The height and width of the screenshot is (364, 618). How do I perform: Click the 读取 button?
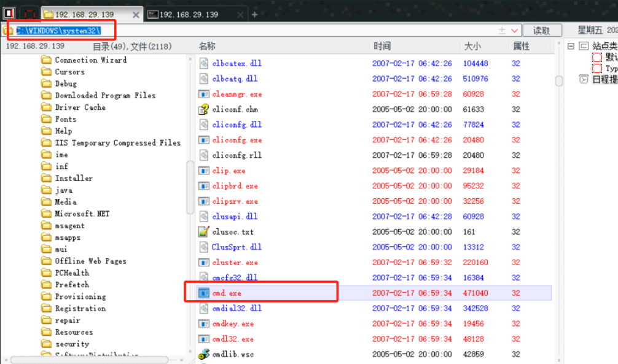542,31
